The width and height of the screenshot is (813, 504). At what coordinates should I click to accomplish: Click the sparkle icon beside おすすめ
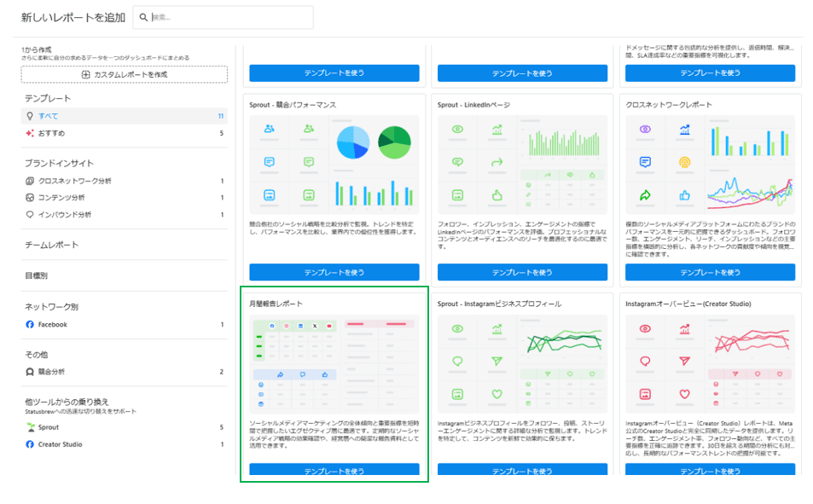pos(30,133)
